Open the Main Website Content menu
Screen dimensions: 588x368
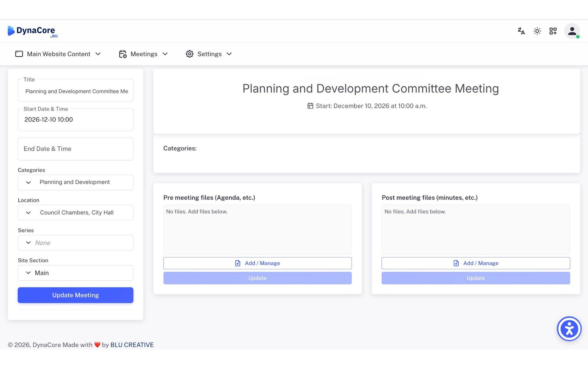58,54
